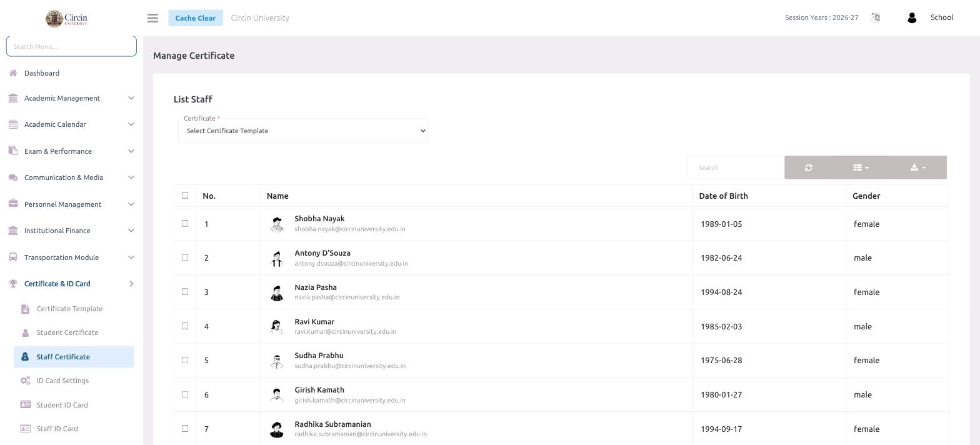Expand Institutional Finance chevron

coord(131,231)
